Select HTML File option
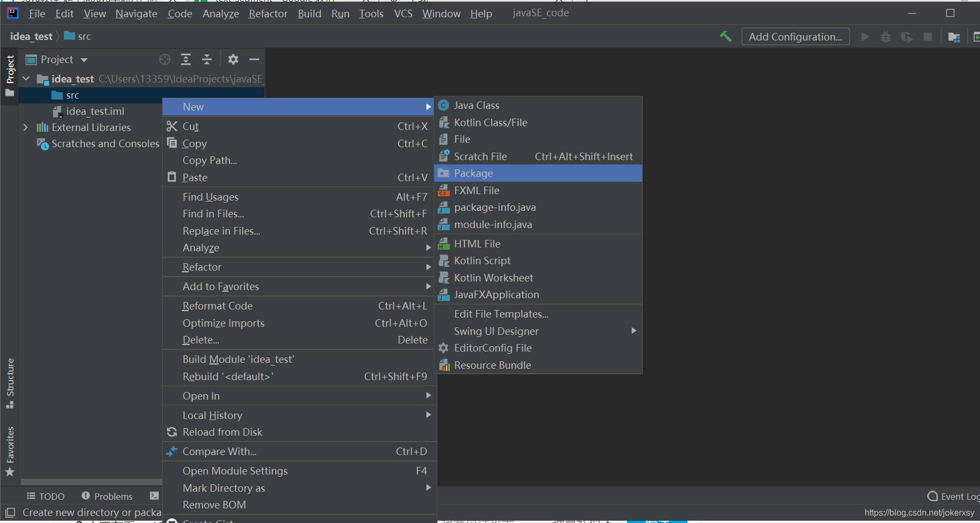This screenshot has width=980, height=523. [538, 244]
